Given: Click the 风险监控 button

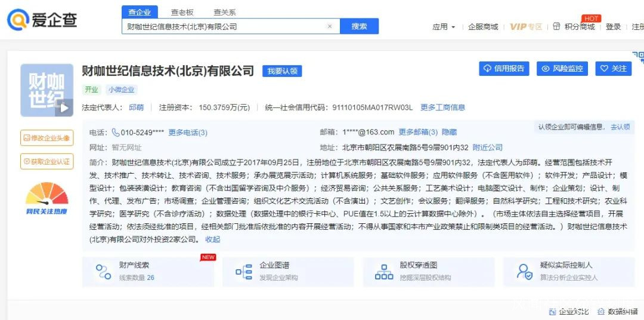Looking at the screenshot, I should pos(562,69).
